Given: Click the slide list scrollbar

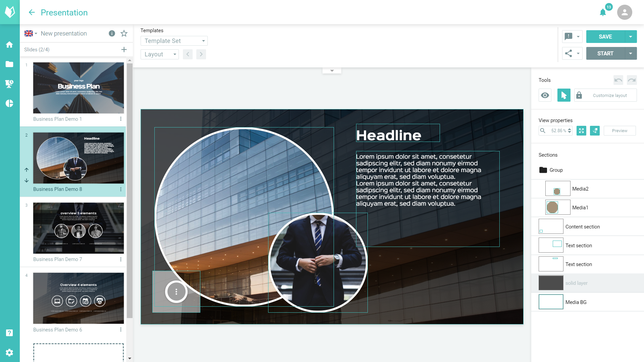Looking at the screenshot, I should click(x=130, y=191).
